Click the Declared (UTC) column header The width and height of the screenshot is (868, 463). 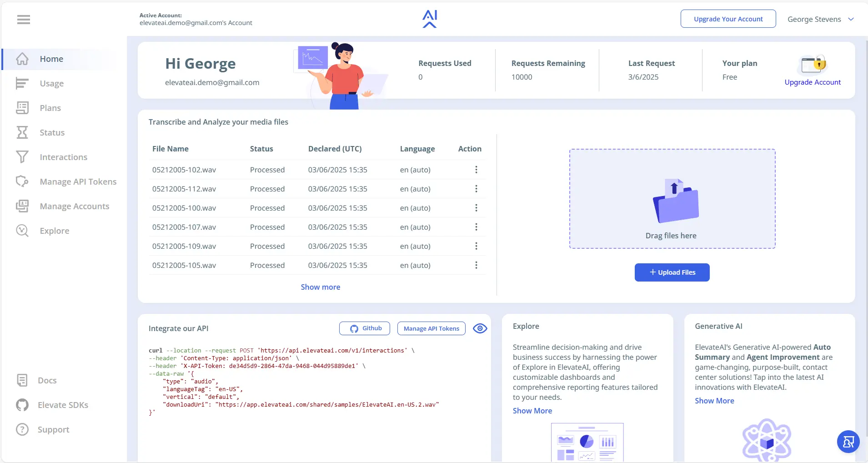click(x=335, y=149)
